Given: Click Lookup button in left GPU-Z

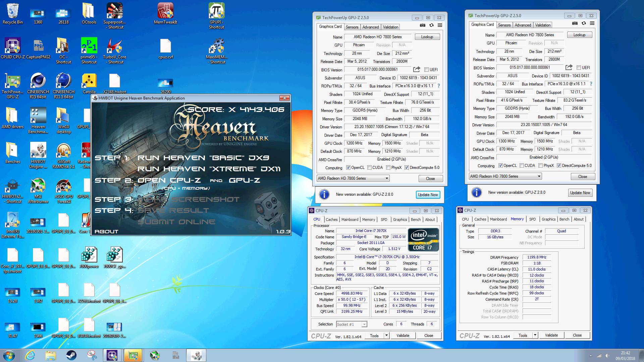Looking at the screenshot, I should [x=427, y=37].
